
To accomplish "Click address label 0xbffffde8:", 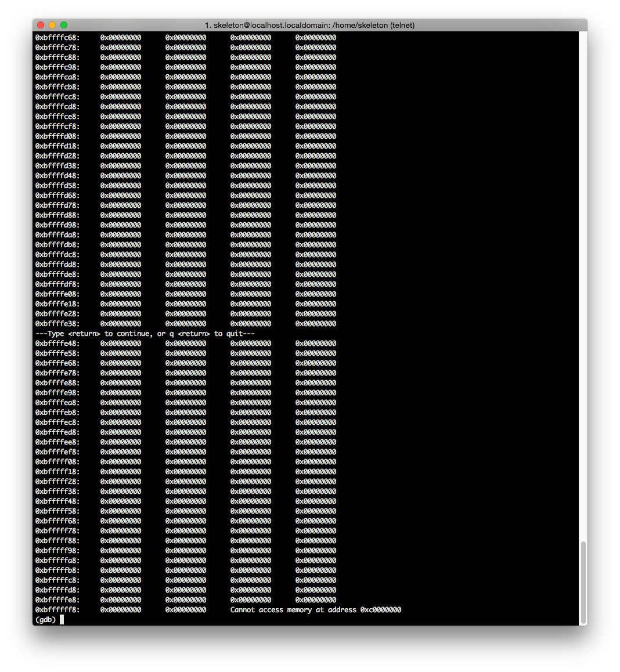I will pyautogui.click(x=57, y=274).
